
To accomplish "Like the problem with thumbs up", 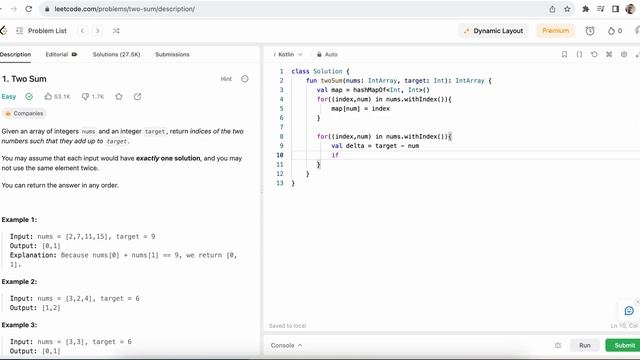I will (57, 96).
